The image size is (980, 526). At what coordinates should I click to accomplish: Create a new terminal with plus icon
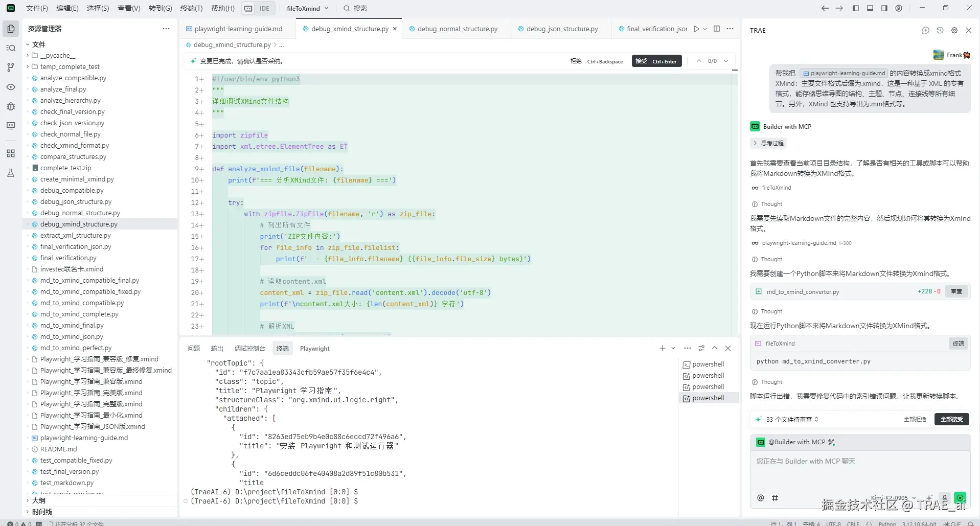pos(663,348)
